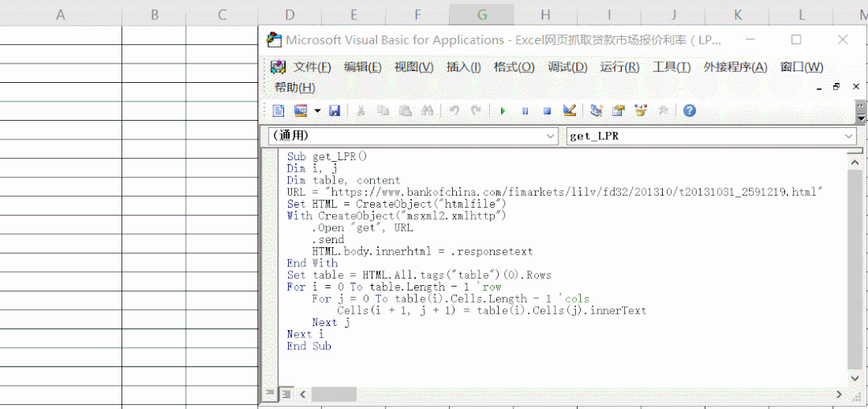Click the Cut scissors icon
This screenshot has height=409, width=868.
point(360,111)
